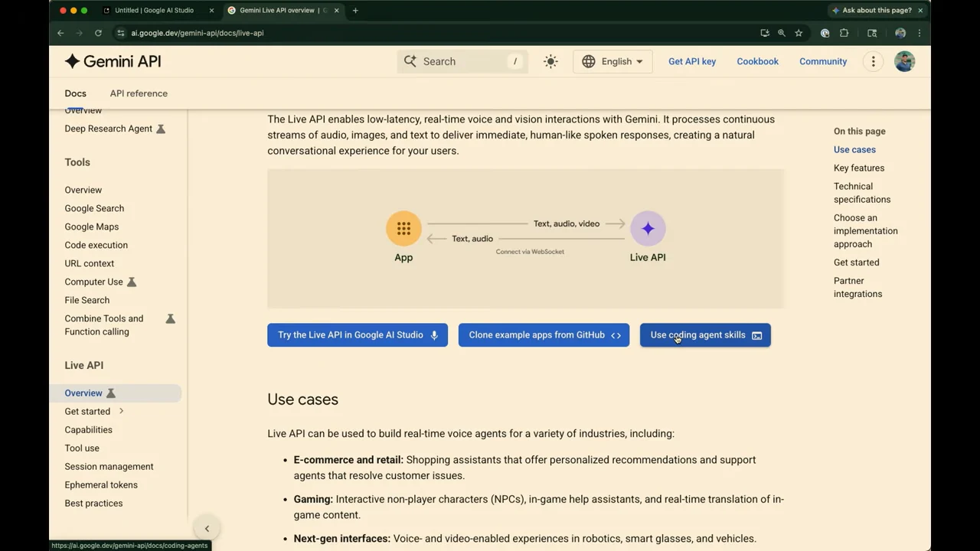The image size is (980, 551).
Task: Install app icon in address bar
Action: point(764,33)
